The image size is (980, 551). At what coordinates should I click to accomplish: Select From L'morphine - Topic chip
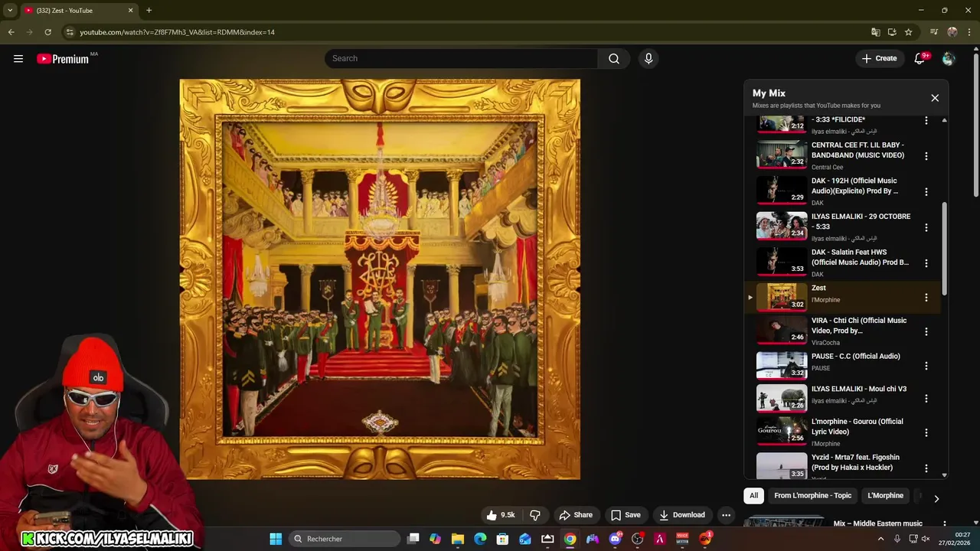(x=812, y=495)
